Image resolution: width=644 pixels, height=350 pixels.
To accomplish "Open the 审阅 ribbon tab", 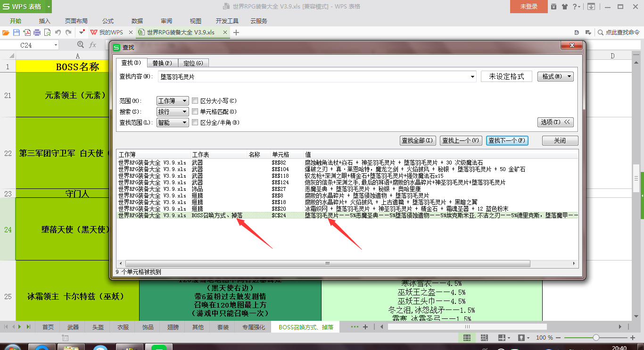I will pyautogui.click(x=166, y=21).
